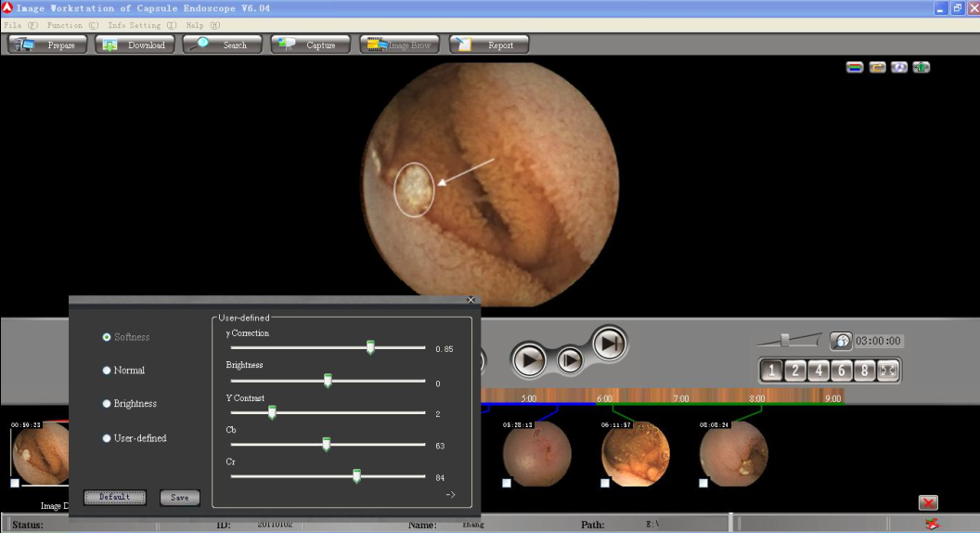This screenshot has width=980, height=533.
Task: Click the RGB color stripes icon
Action: tap(855, 67)
